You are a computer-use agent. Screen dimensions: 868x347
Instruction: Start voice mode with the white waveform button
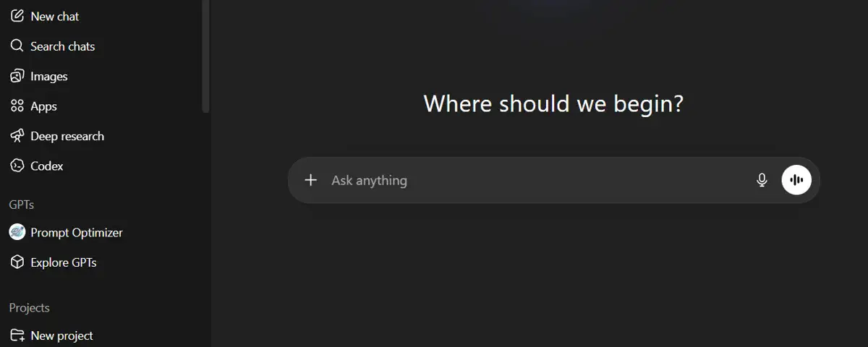tap(796, 180)
